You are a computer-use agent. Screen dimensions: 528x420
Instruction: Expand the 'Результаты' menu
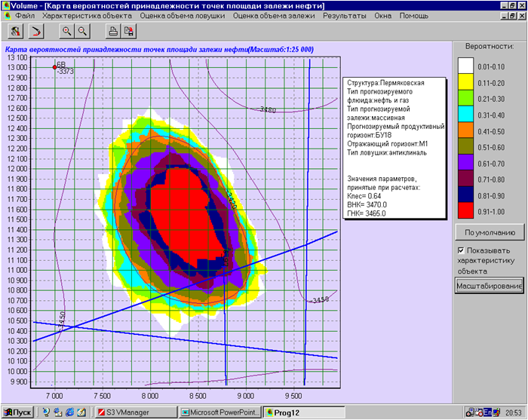(x=345, y=15)
